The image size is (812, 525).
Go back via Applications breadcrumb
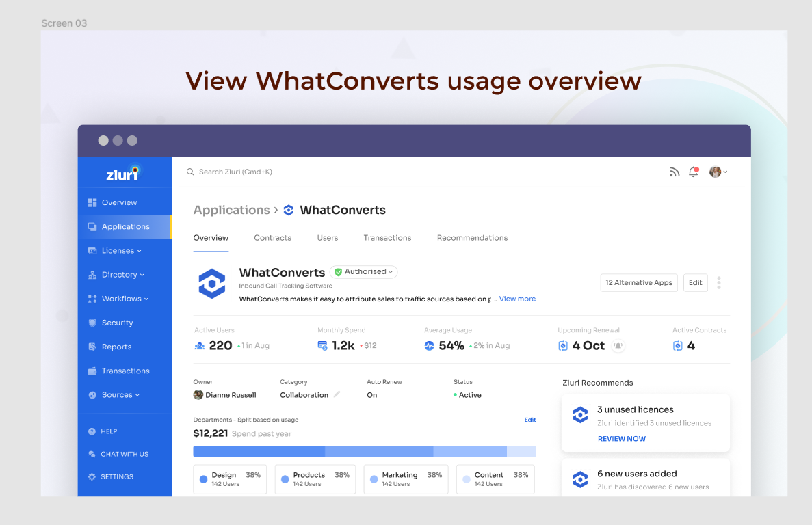[x=231, y=210]
